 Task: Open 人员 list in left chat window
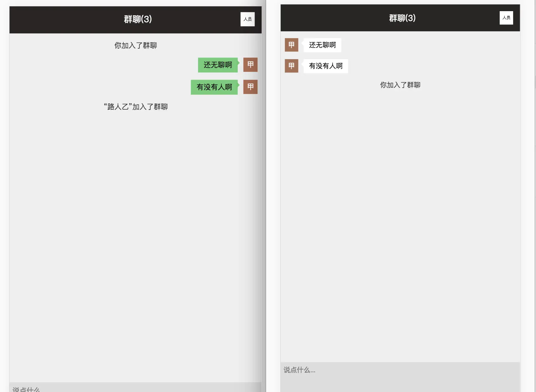click(247, 19)
